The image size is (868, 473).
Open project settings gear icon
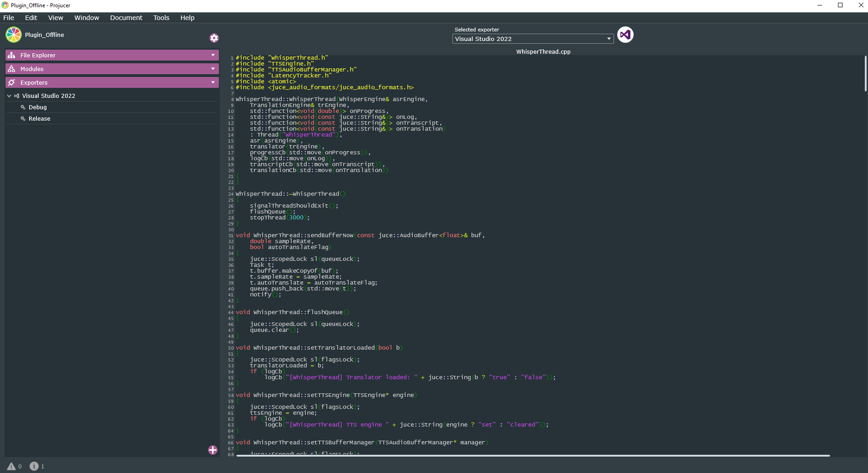tap(214, 38)
